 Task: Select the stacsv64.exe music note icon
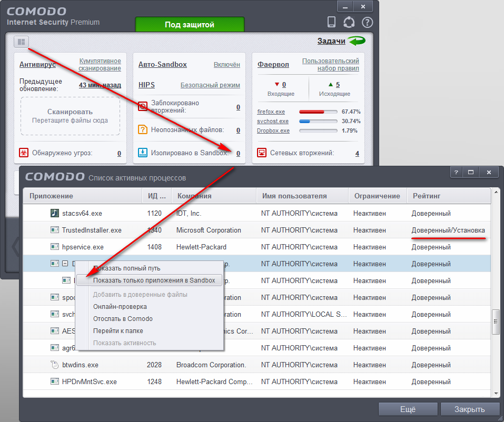coord(55,213)
